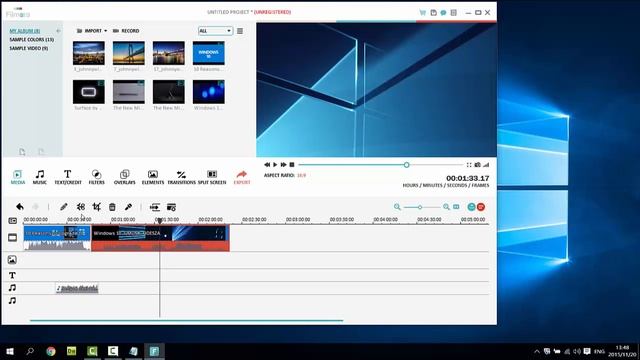Viewport: 640px width, 360px height.
Task: Click the Edit pencil icon
Action: pyautogui.click(x=64, y=207)
